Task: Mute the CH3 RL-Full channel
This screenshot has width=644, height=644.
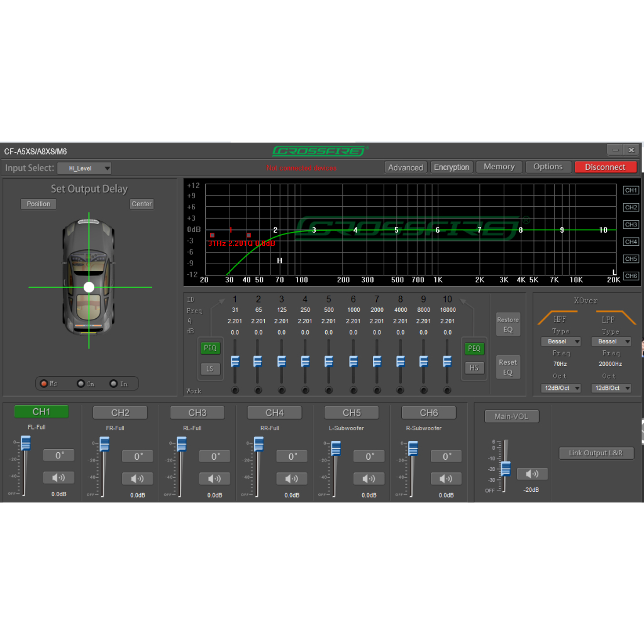Action: point(214,479)
